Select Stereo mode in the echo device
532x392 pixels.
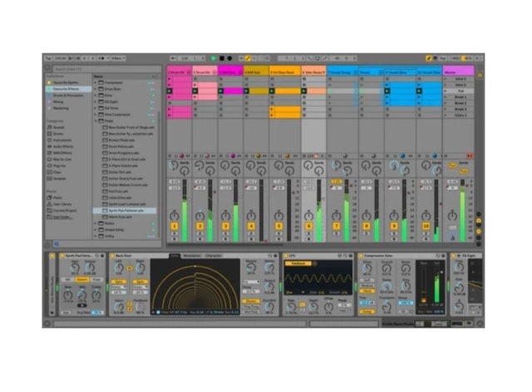pos(251,301)
